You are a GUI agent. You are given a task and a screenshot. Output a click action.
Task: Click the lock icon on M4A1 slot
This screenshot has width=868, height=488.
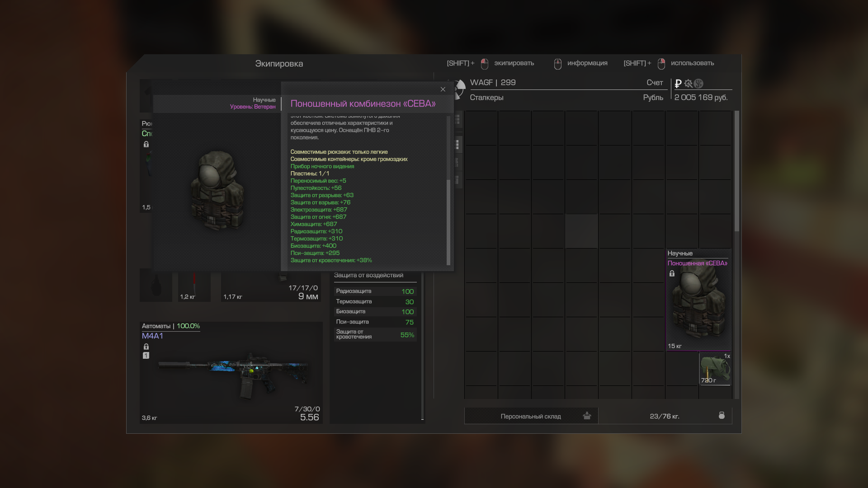click(146, 347)
